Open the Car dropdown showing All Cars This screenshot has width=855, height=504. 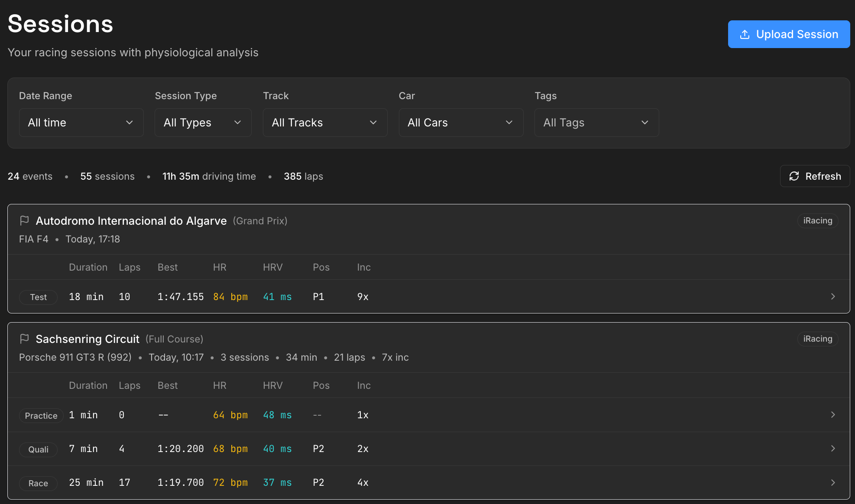click(x=461, y=123)
